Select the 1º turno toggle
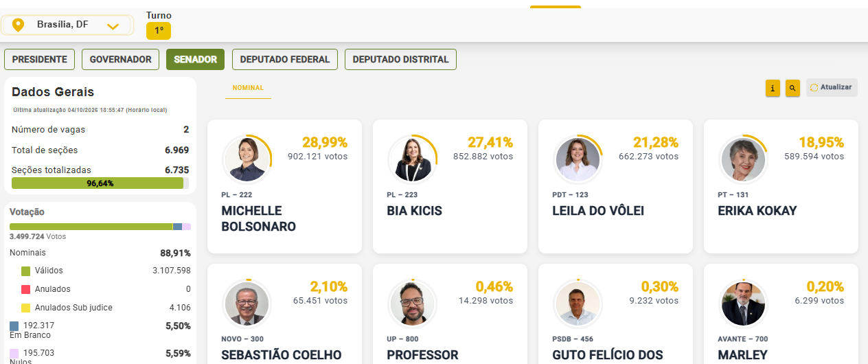Screen dimensions: 868x364 point(159,30)
